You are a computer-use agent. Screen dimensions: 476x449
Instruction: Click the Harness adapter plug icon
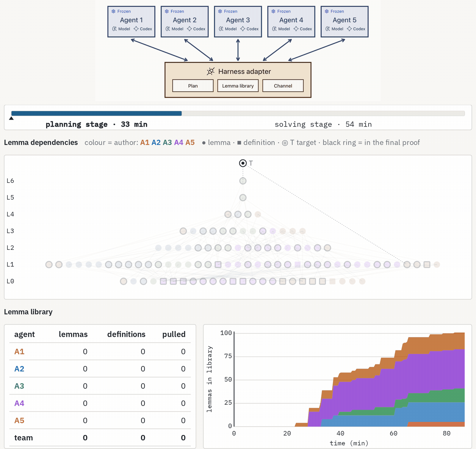[x=211, y=71]
